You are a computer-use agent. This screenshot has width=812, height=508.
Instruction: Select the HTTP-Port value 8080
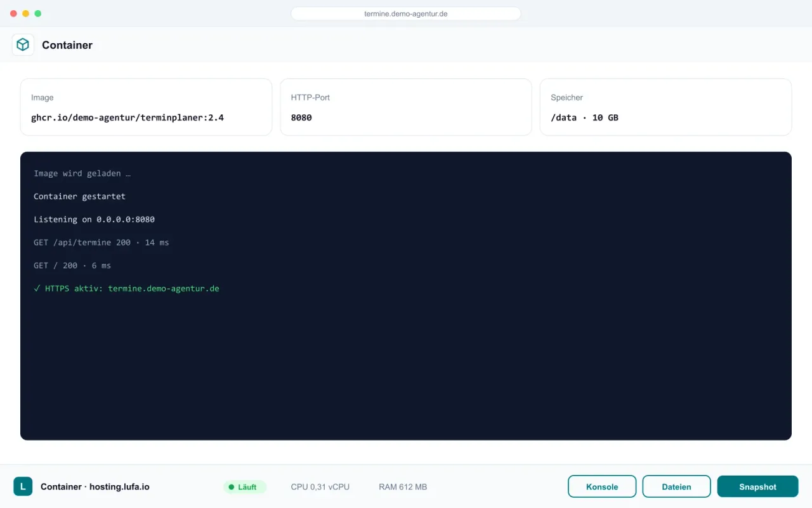pyautogui.click(x=301, y=117)
